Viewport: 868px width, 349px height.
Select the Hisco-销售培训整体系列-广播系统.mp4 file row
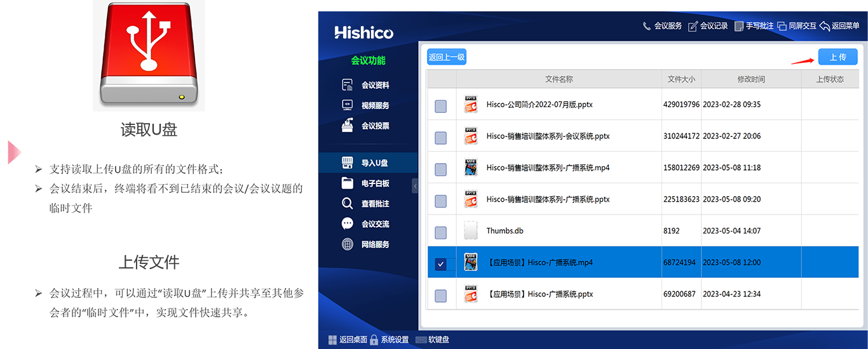(548, 168)
